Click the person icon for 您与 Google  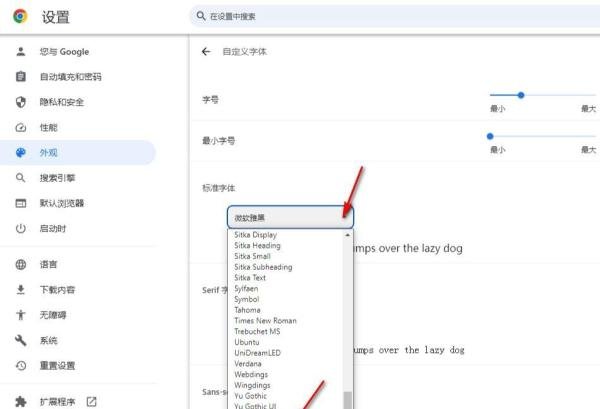coord(21,51)
